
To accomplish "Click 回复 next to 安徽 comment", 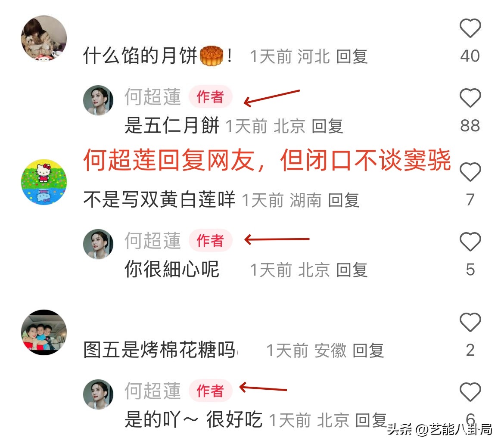I will click(368, 350).
